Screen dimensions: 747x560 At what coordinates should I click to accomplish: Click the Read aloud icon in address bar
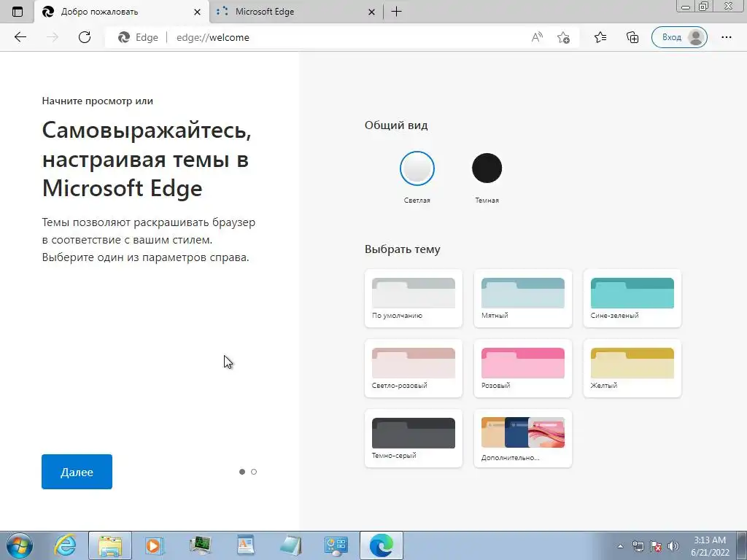537,37
